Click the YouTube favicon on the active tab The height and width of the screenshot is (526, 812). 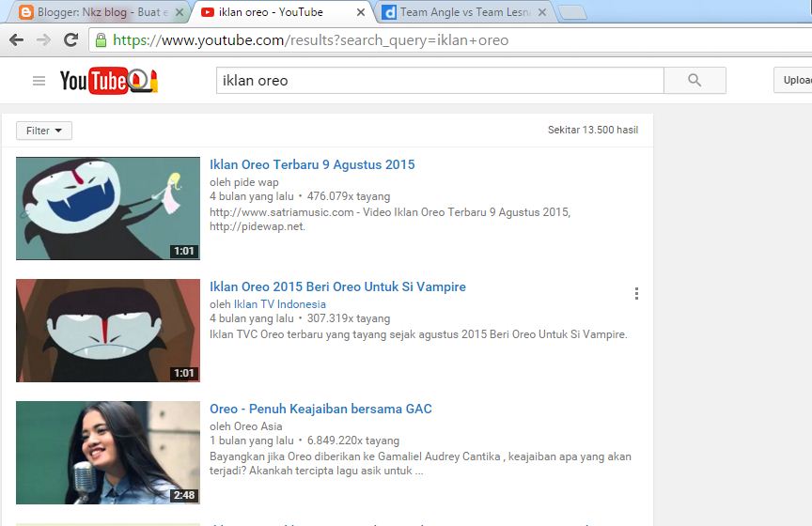click(x=208, y=12)
